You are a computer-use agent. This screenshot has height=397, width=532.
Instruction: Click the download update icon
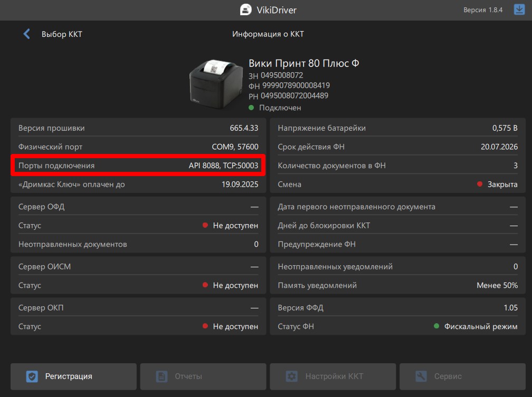pyautogui.click(x=519, y=10)
